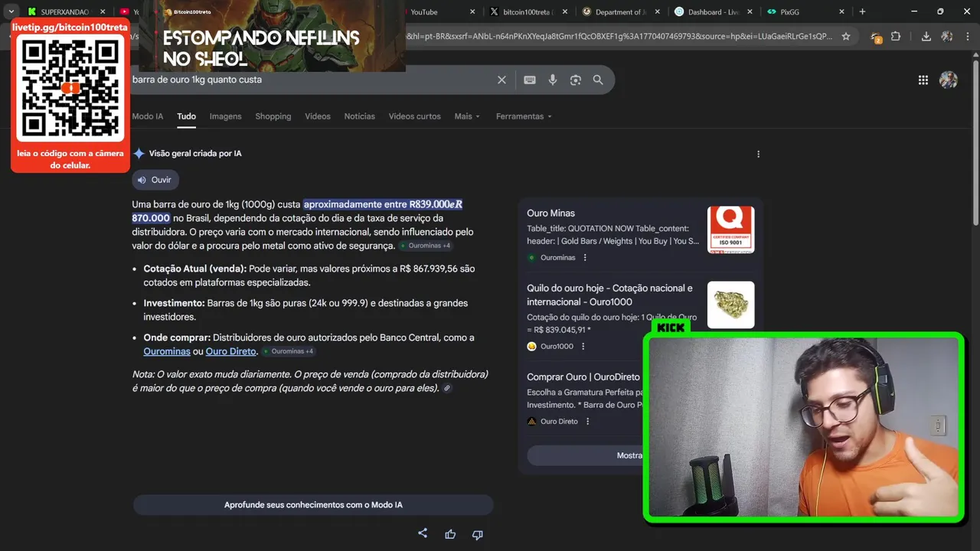The image size is (980, 551).
Task: Click the livetip QR code overlay
Action: 70,87
